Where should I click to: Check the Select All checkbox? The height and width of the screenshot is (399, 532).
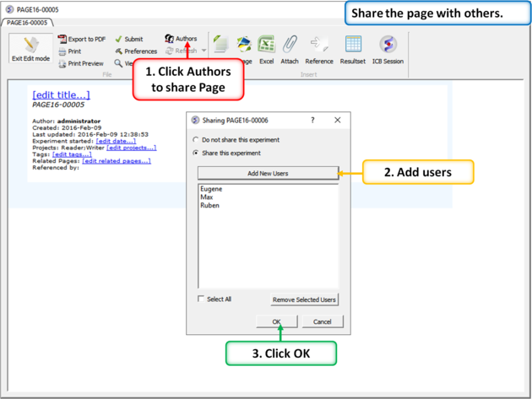click(201, 299)
